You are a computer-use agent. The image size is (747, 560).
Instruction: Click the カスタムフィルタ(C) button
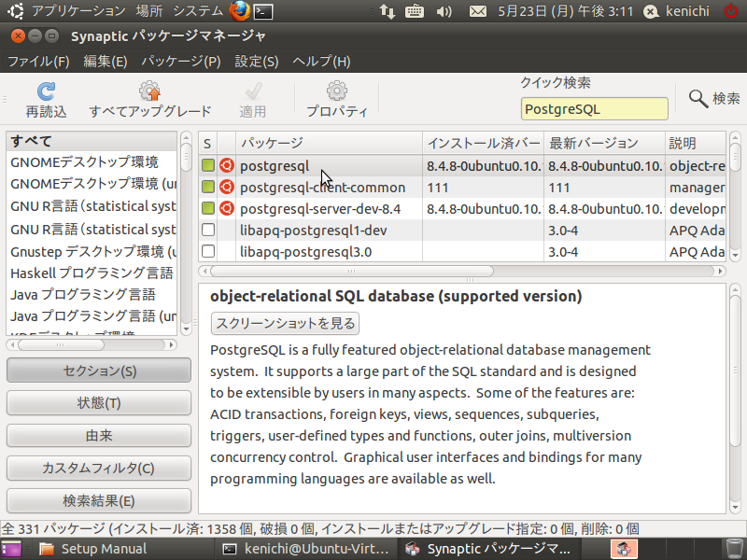point(99,469)
